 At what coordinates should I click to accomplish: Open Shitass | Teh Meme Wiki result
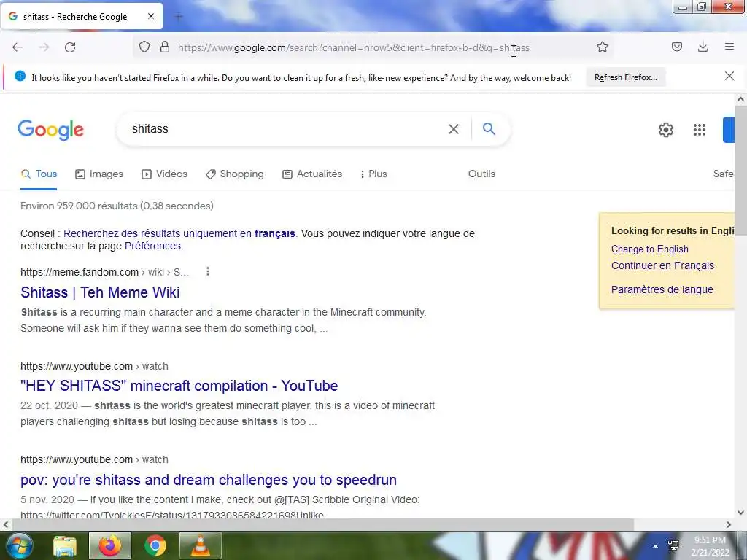pos(100,292)
